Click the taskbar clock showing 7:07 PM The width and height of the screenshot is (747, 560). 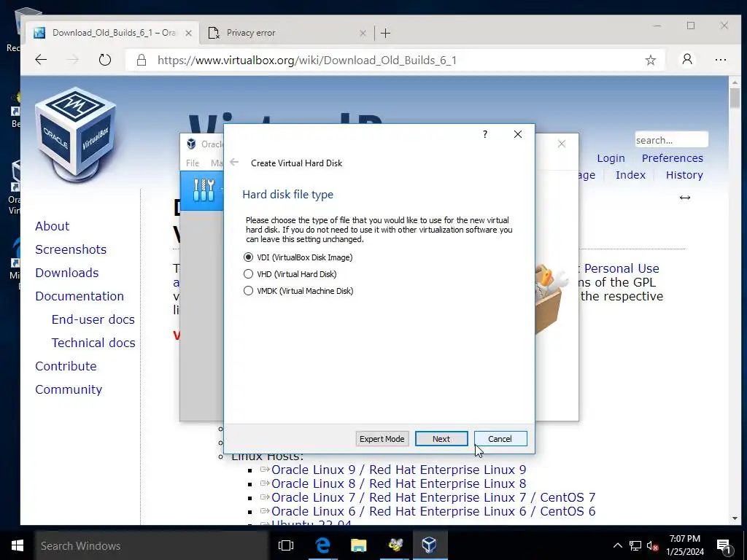pos(684,545)
